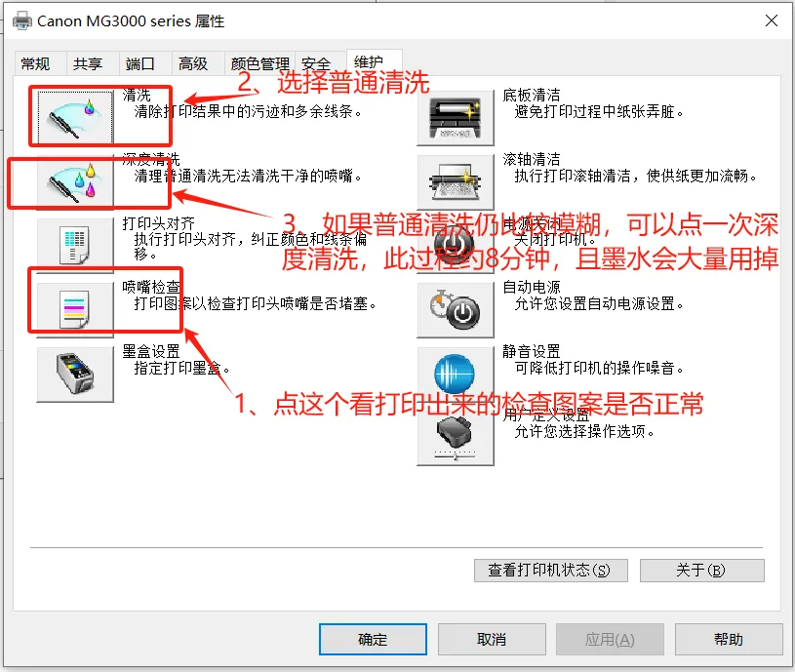Viewport: 795px width, 672px height.
Task: Run the 滚轴清洁 roller cleaning icon
Action: 456,181
